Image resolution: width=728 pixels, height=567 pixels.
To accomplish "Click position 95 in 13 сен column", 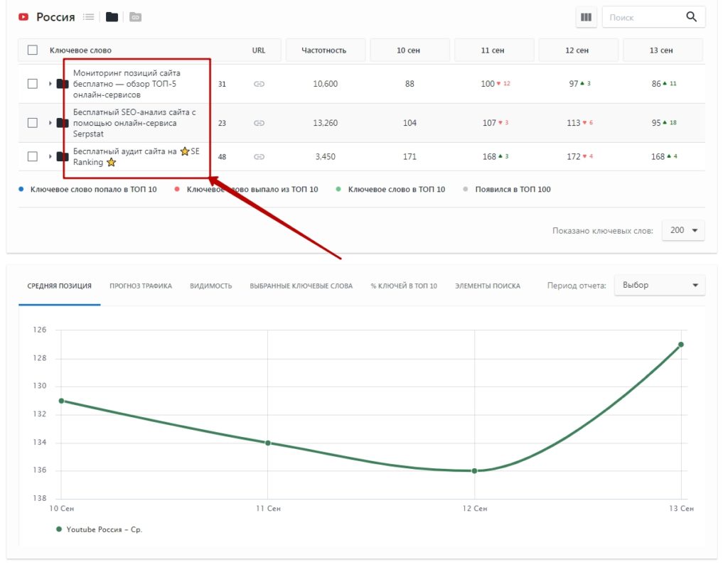I will coord(656,123).
